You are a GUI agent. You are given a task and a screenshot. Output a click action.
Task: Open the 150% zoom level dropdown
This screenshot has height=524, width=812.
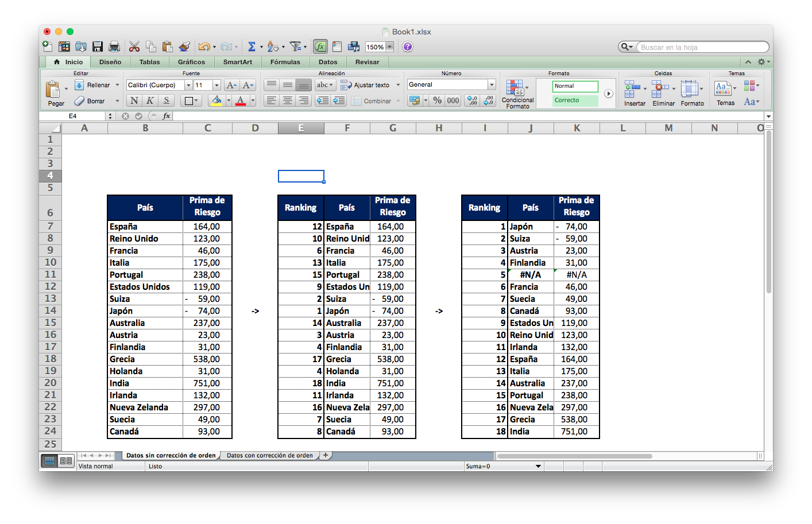[390, 47]
